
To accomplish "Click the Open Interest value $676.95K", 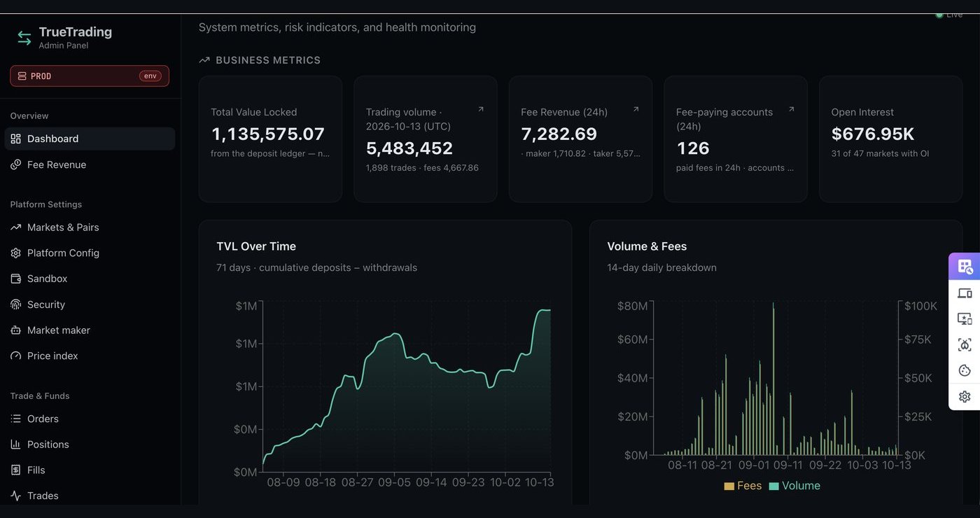I will coord(873,134).
